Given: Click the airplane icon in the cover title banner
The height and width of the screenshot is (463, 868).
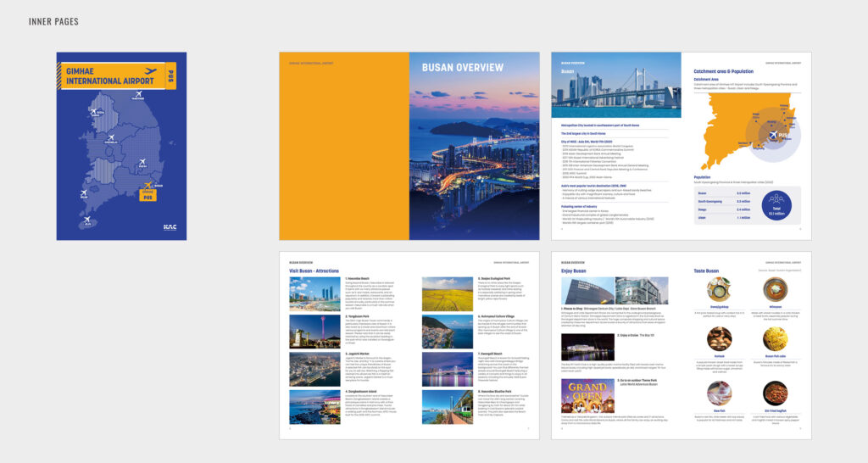Looking at the screenshot, I should coord(151,71).
